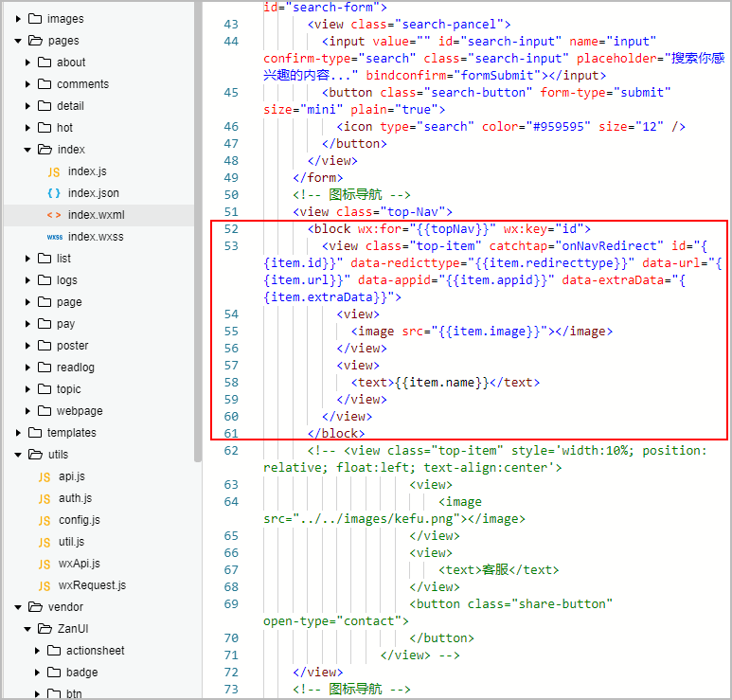Open the wxRequest.js file
Image resolution: width=732 pixels, height=700 pixels.
tap(91, 585)
